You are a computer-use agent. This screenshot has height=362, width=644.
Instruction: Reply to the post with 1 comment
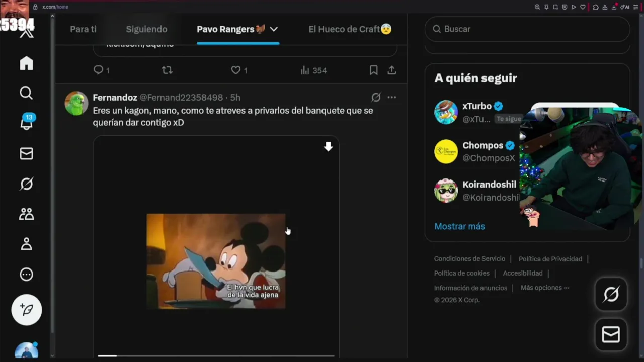(x=101, y=70)
